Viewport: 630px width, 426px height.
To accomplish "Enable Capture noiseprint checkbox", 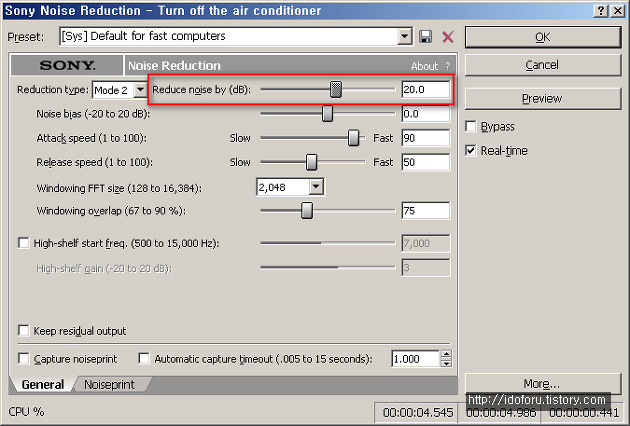I will pos(24,358).
